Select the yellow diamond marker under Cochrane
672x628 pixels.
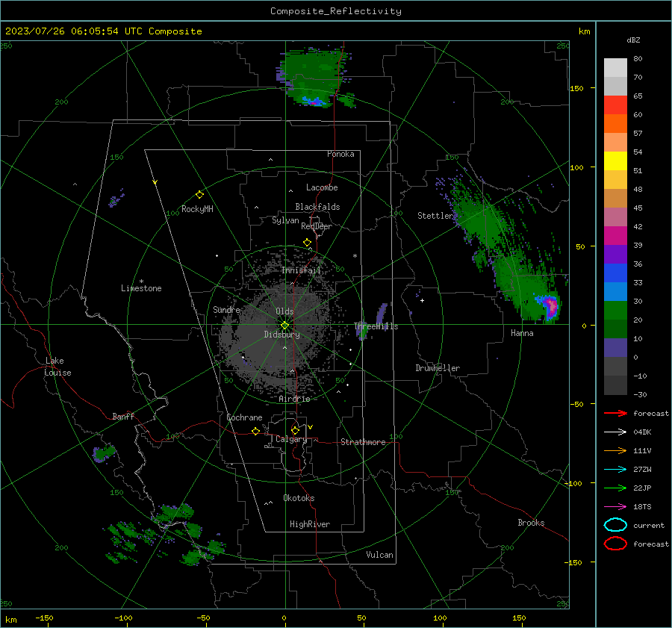[x=256, y=431]
